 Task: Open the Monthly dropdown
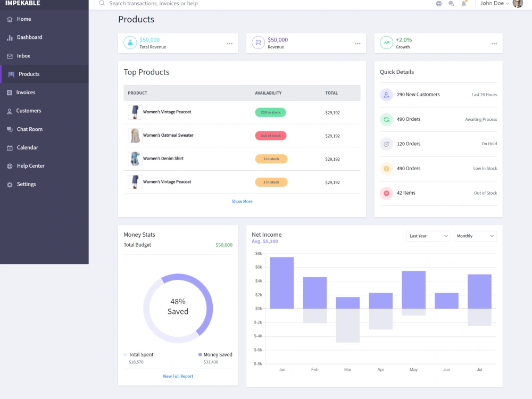click(x=475, y=236)
